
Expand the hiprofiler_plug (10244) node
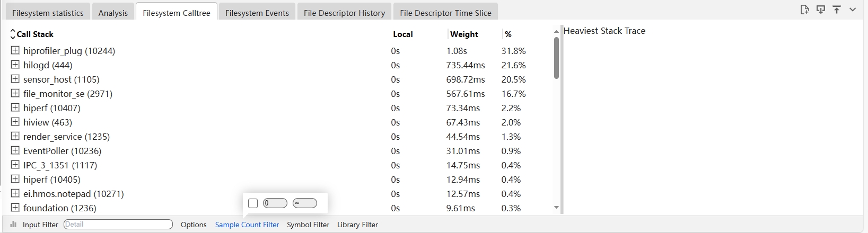pos(15,50)
